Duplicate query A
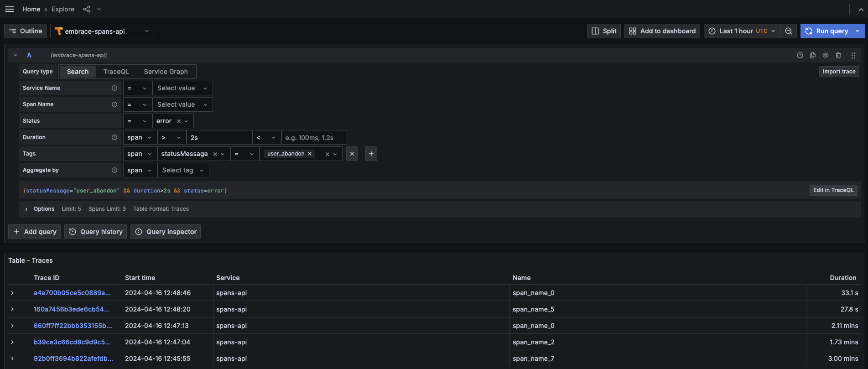This screenshot has width=868, height=369. pos(813,55)
